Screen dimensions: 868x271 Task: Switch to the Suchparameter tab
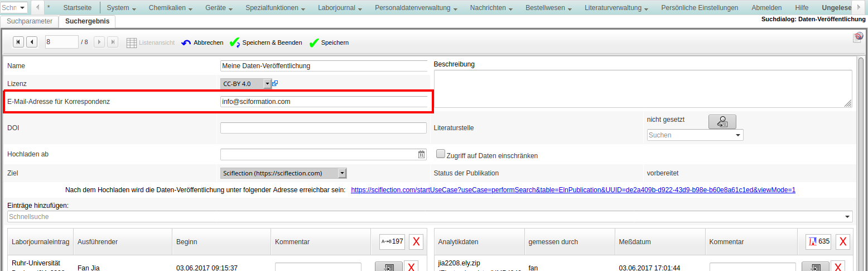(x=30, y=22)
